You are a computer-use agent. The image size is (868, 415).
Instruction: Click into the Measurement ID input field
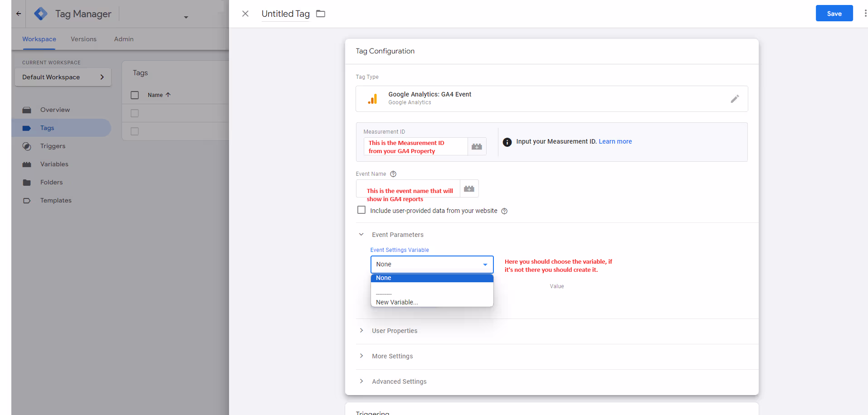(x=415, y=147)
